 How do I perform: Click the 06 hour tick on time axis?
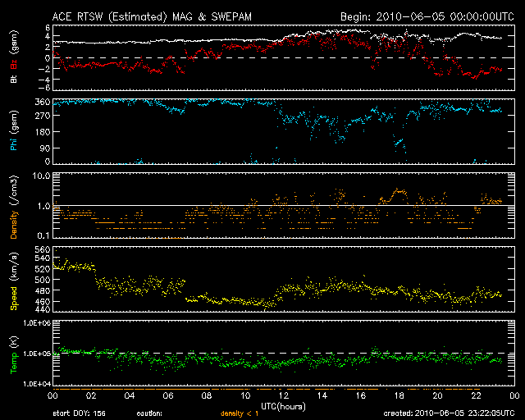(167, 395)
